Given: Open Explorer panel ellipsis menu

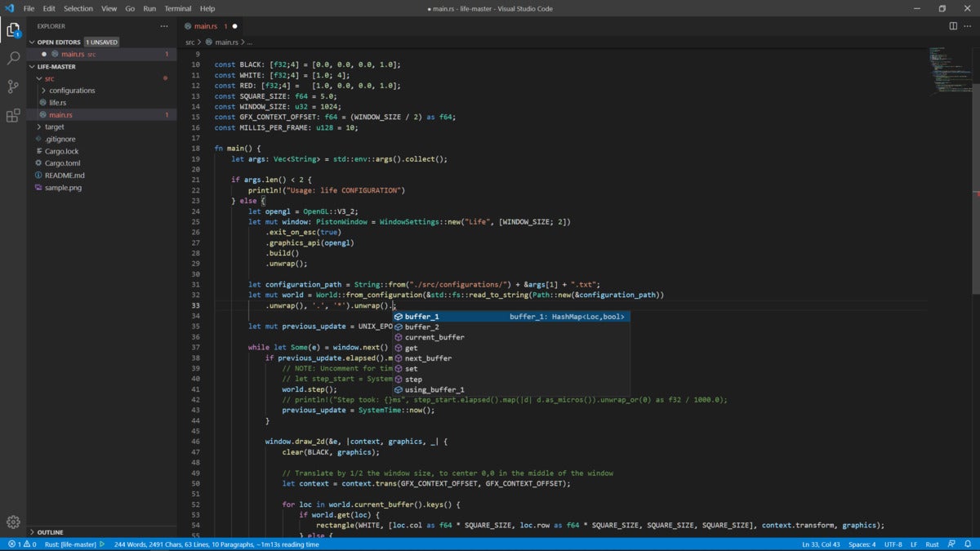Looking at the screenshot, I should pyautogui.click(x=164, y=26).
